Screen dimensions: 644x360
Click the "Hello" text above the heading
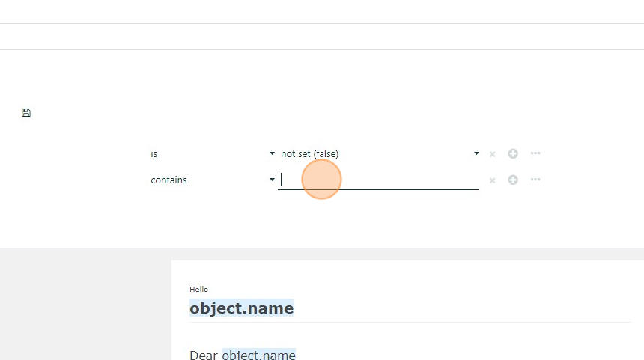pos(198,290)
